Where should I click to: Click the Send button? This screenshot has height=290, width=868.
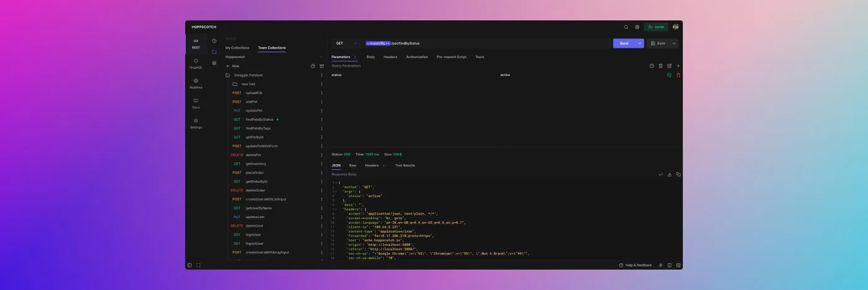pos(624,43)
